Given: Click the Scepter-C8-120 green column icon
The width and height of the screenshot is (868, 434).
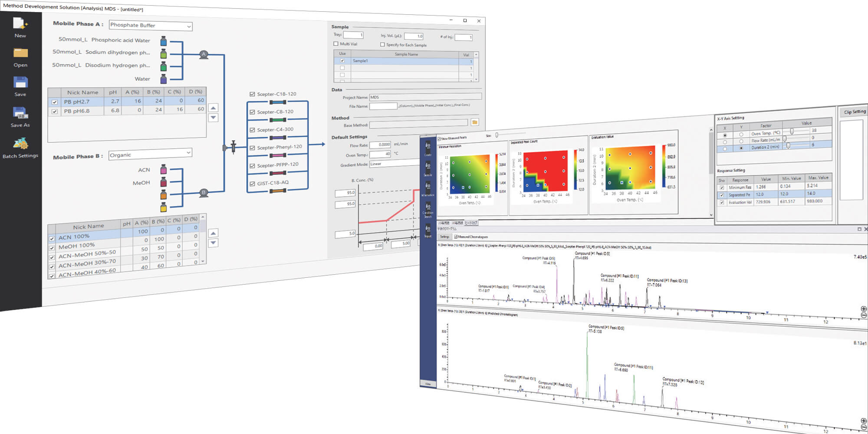Looking at the screenshot, I should click(x=278, y=120).
